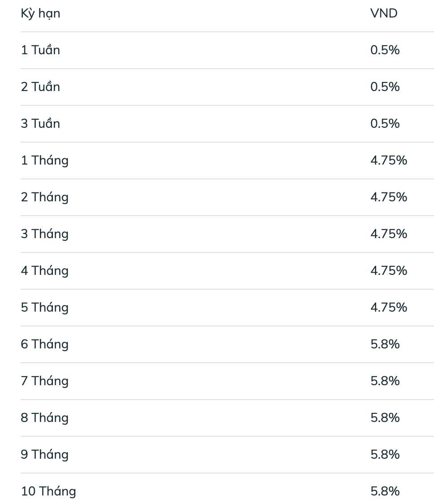
Task: Select the 10 Tháng term label
Action: 48,491
